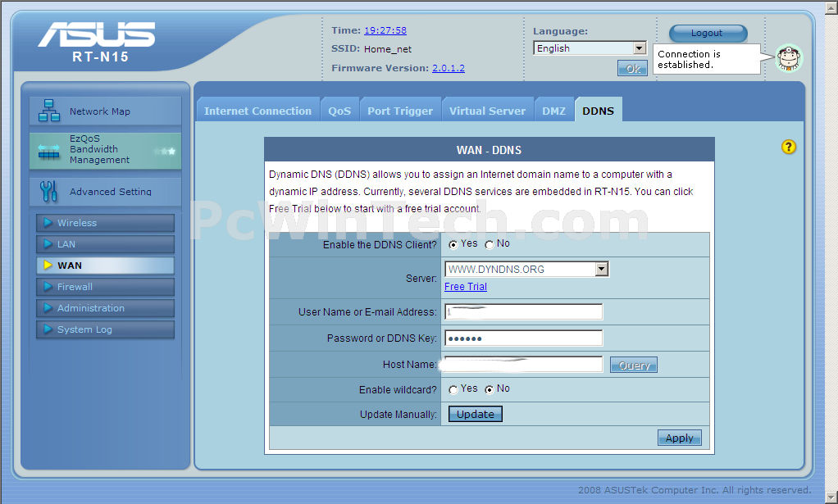Switch to the QoS tab

(x=339, y=111)
